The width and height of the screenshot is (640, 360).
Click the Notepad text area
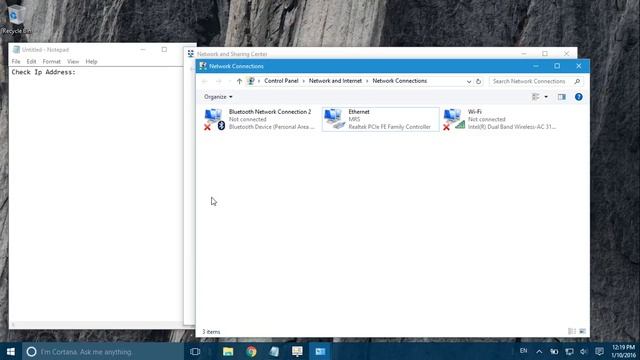click(x=96, y=194)
